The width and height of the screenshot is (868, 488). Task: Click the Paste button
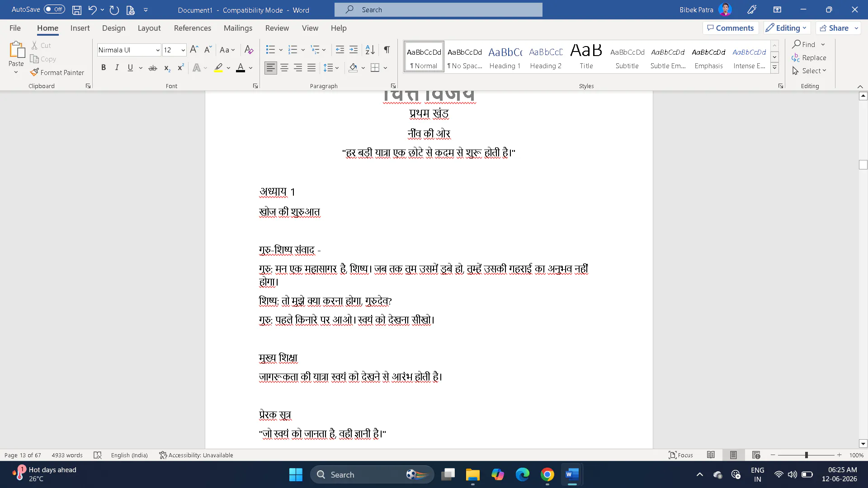coord(16,58)
